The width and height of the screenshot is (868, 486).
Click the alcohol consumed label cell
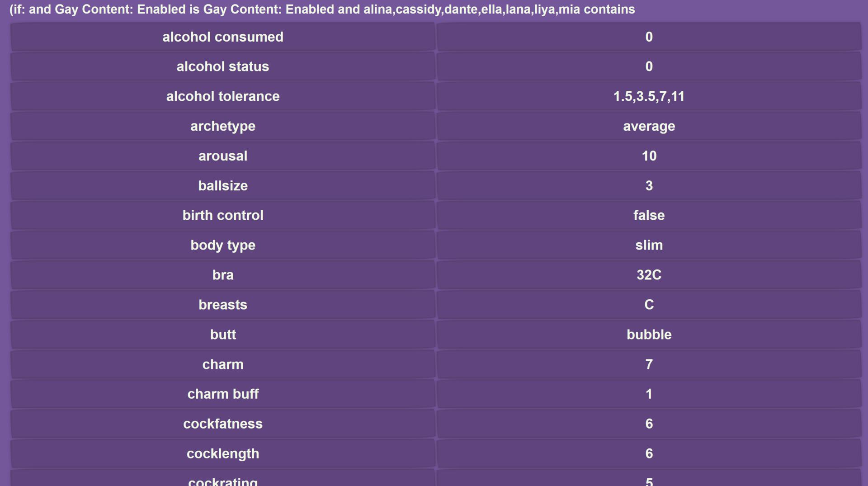[x=223, y=37]
